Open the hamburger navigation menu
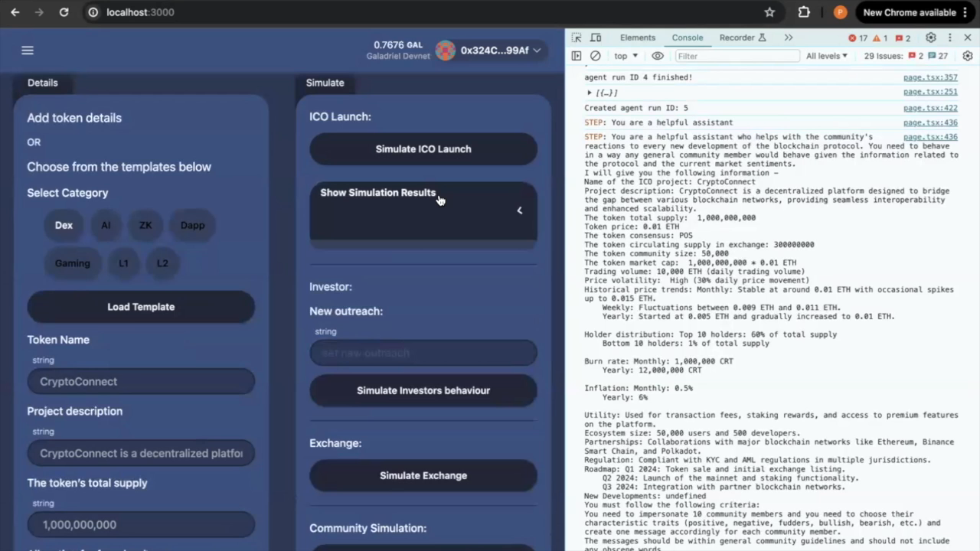This screenshot has width=980, height=551. pyautogui.click(x=28, y=51)
